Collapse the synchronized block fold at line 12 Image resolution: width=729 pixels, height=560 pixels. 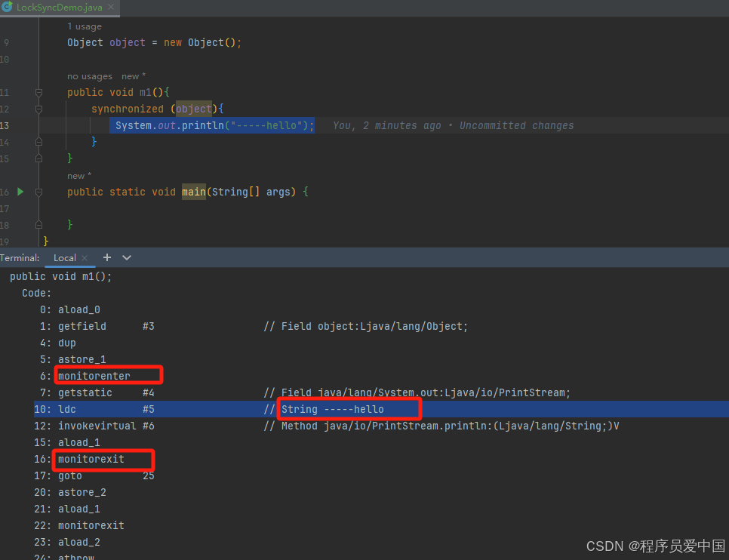coord(39,109)
